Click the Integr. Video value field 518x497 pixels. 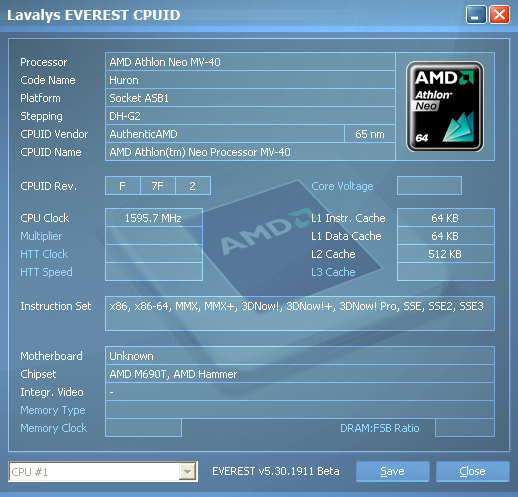pyautogui.click(x=300, y=392)
